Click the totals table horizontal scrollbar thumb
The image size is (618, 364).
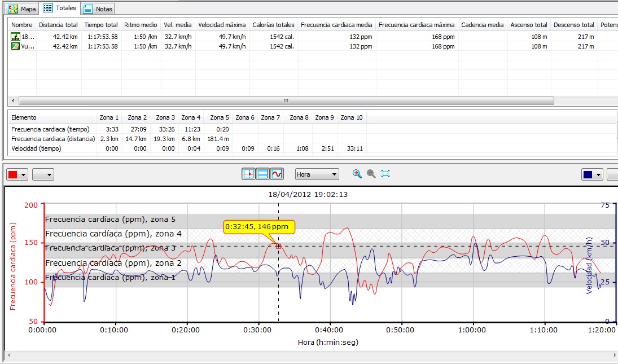pyautogui.click(x=286, y=101)
